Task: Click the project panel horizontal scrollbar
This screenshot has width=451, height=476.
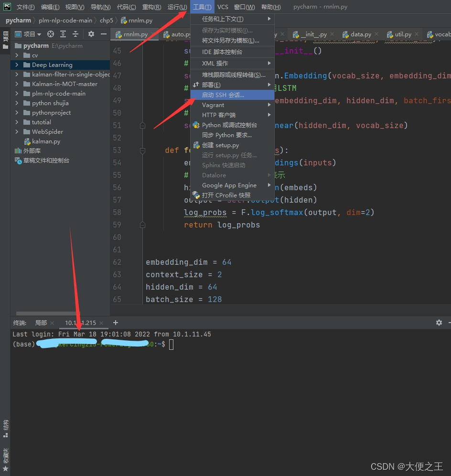Action: tap(48, 314)
